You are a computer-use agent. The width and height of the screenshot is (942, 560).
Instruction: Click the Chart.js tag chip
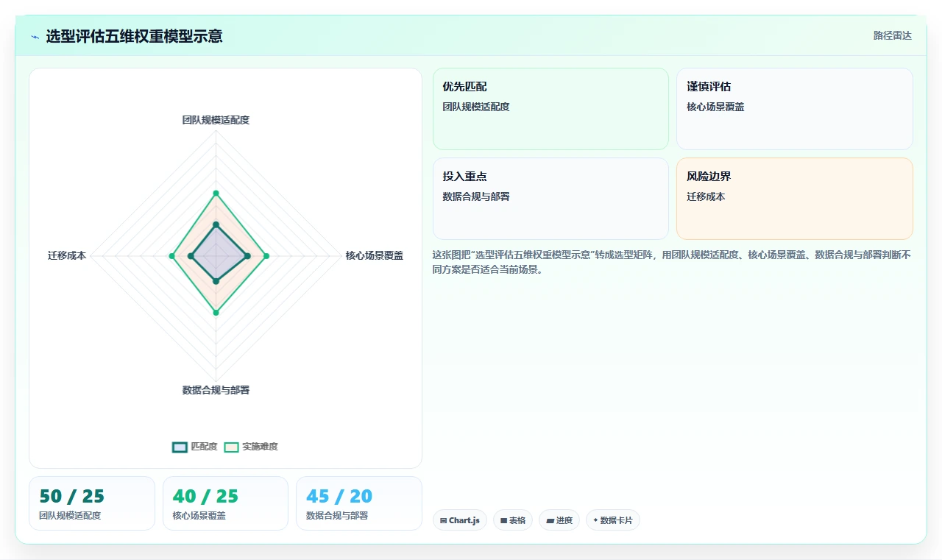coord(460,520)
